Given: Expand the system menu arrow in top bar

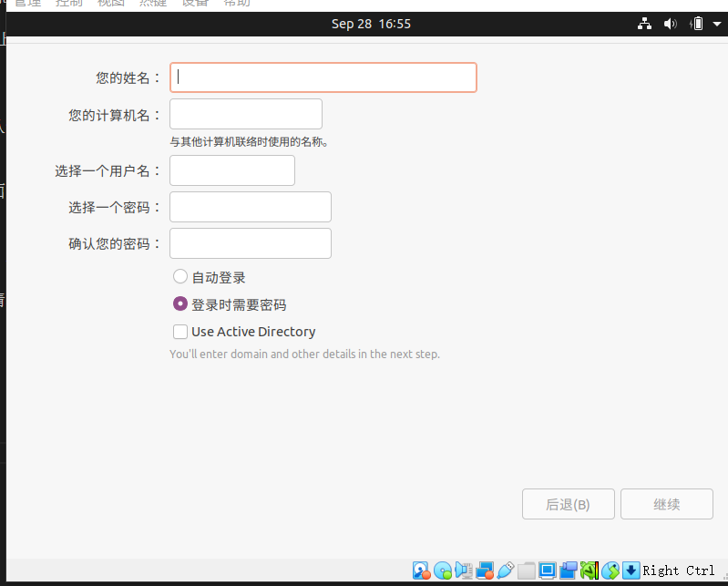Looking at the screenshot, I should (717, 24).
